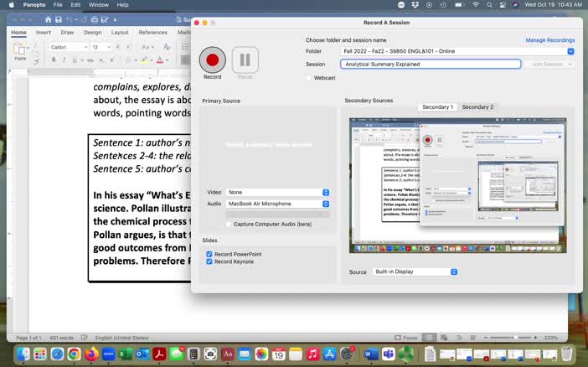588x367 pixels.
Task: Enable the Webcast checkbox
Action: point(309,78)
